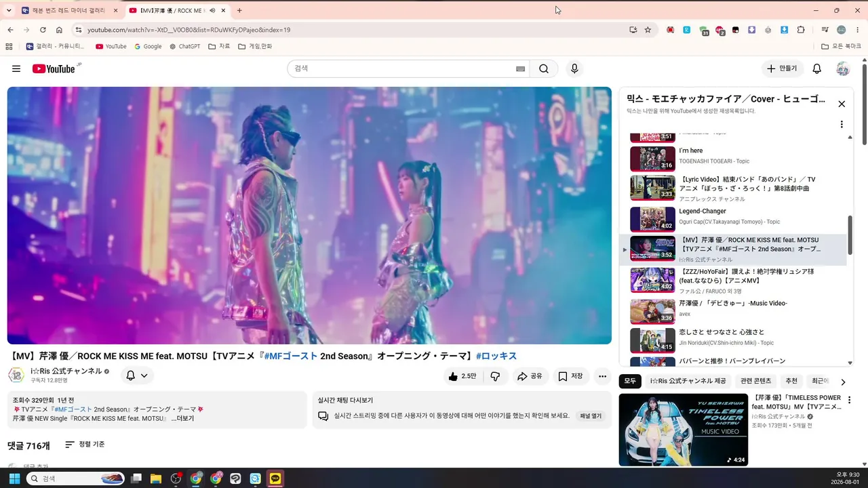Open KakaoTalk from the taskbar
868x488 pixels.
pos(275,479)
